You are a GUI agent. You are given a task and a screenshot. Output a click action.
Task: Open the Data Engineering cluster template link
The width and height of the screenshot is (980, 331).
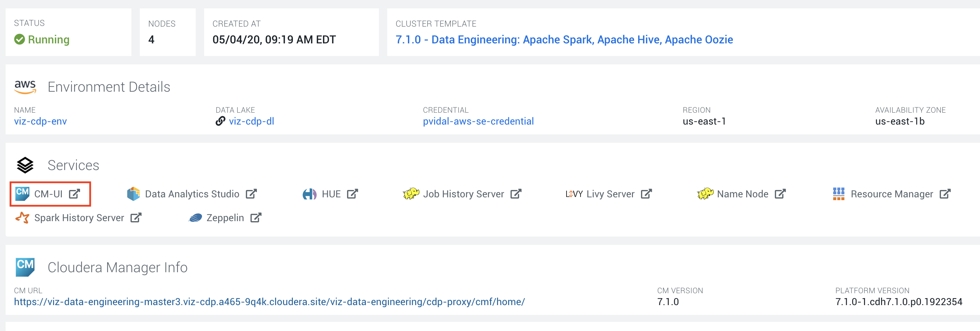pyautogui.click(x=563, y=39)
